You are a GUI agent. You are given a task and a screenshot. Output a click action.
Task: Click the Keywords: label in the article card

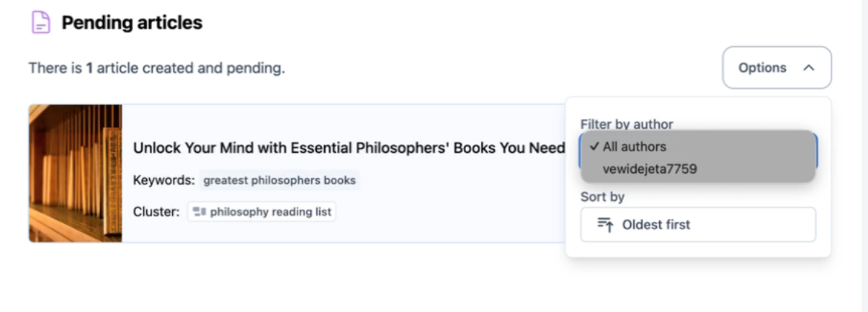tap(164, 180)
